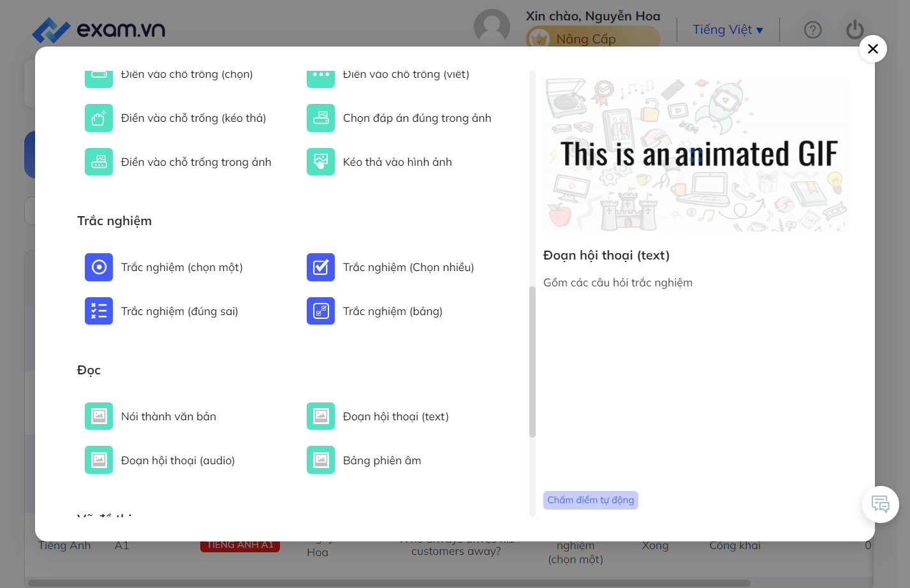Click the exam.vn logo
Screen dimensions: 910x588
pyautogui.click(x=99, y=29)
